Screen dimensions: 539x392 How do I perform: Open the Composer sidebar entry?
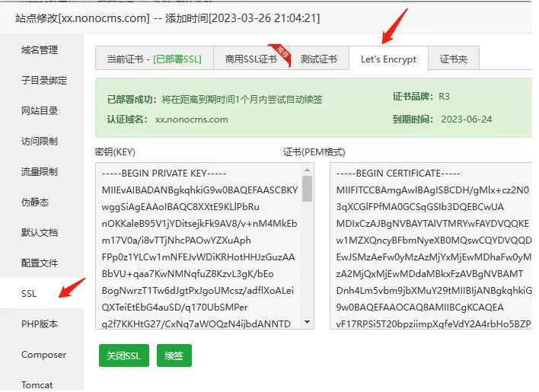[43, 355]
